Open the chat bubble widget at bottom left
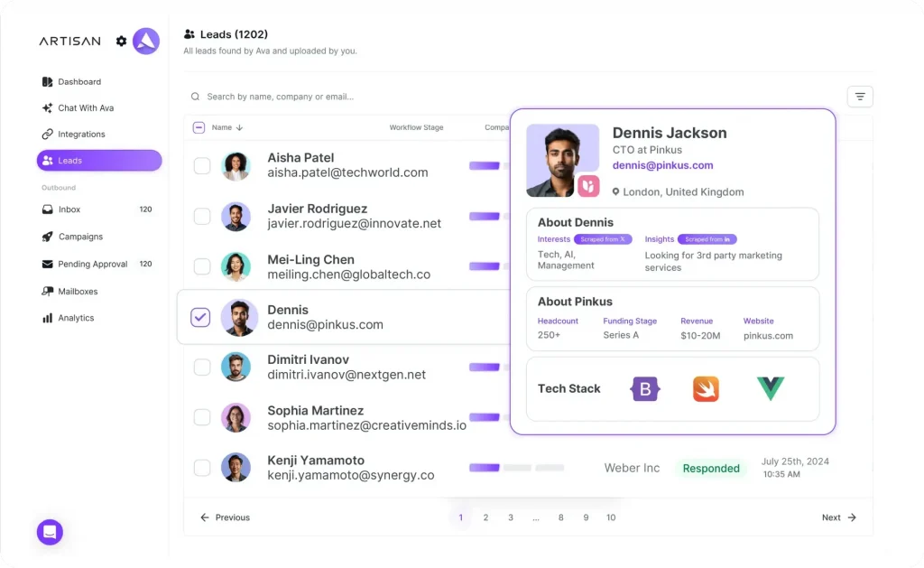The width and height of the screenshot is (924, 568). 50,532
